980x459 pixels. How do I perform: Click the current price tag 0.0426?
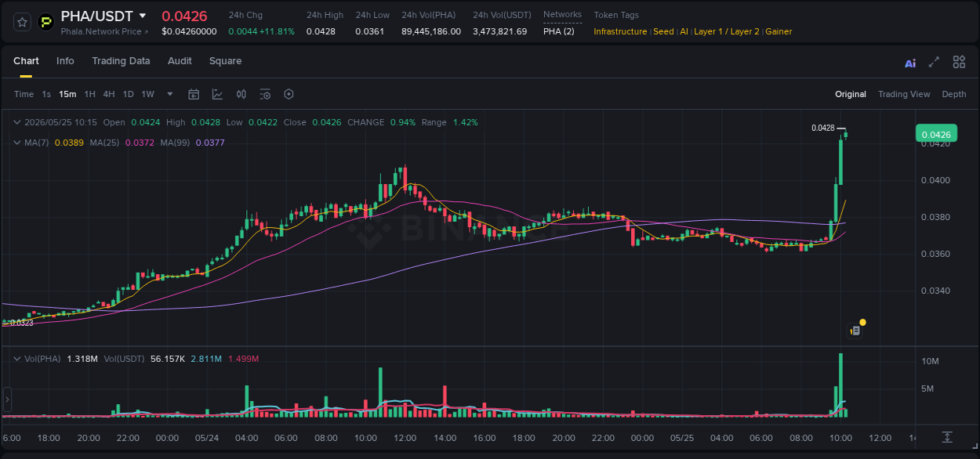[x=936, y=135]
